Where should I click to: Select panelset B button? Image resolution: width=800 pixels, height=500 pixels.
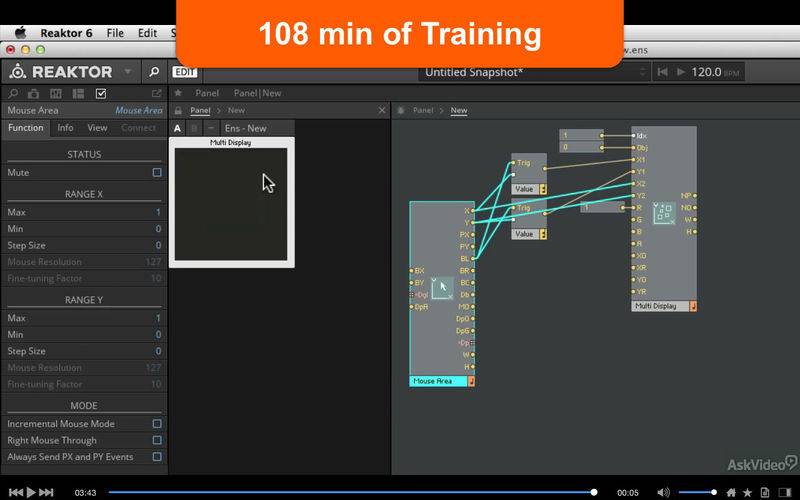pos(194,128)
